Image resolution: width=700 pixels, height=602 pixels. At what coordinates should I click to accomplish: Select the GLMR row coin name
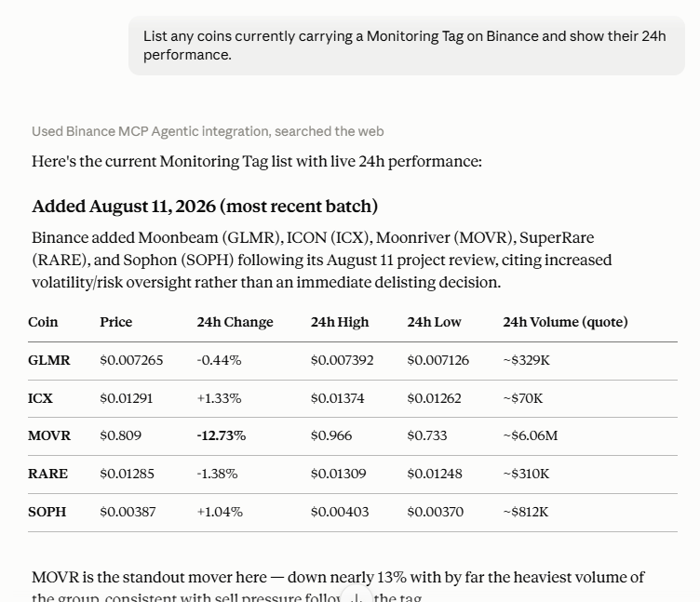[49, 360]
